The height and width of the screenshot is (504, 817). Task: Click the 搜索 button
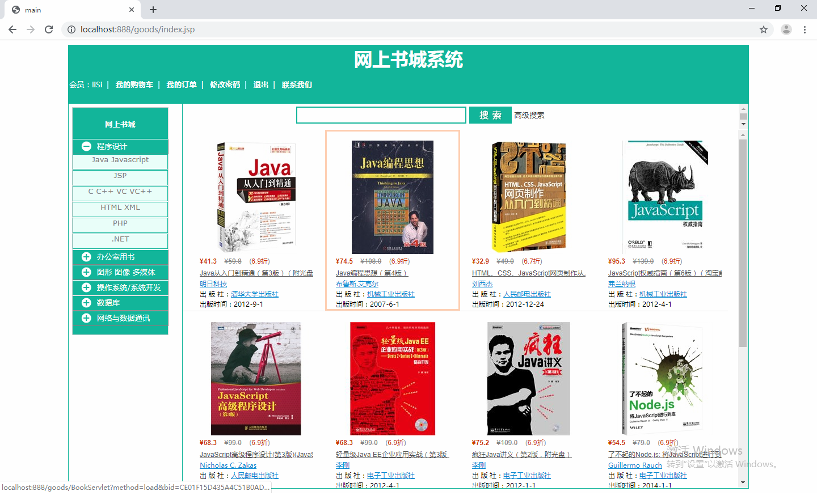click(x=490, y=115)
